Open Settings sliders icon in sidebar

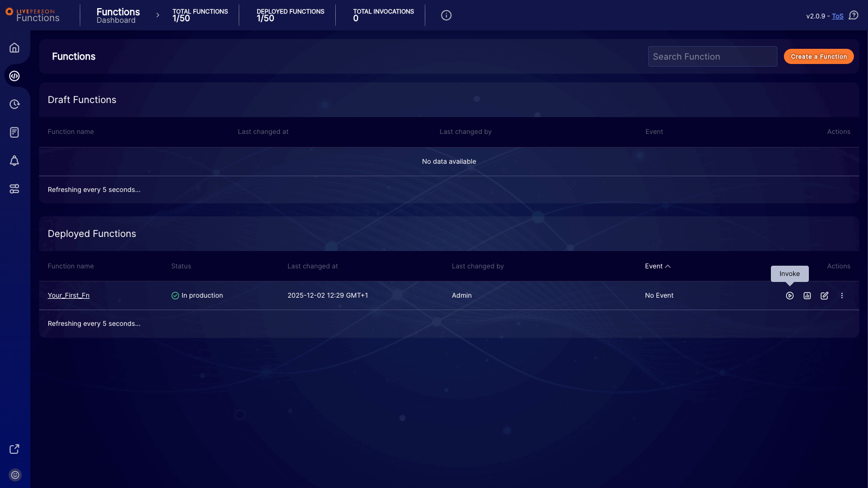pyautogui.click(x=15, y=189)
